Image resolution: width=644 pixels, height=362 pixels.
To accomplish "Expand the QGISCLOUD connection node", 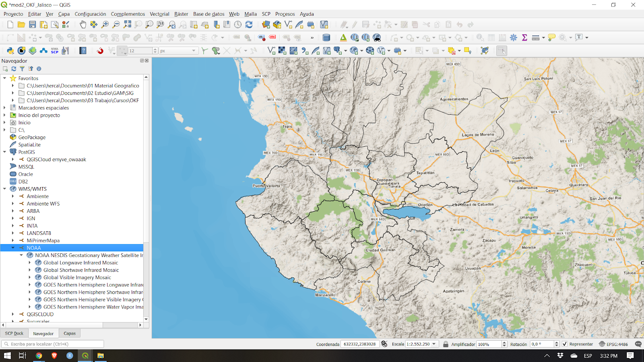I will [13, 314].
